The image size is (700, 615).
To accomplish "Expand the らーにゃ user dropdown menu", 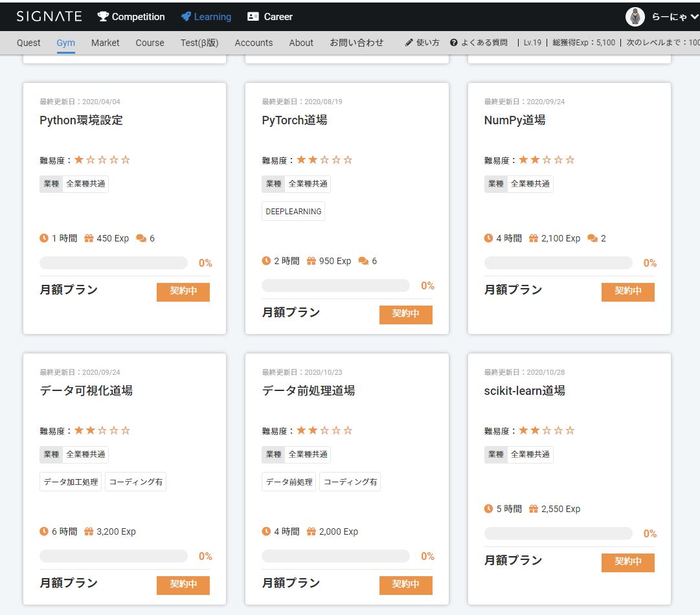I will 694,17.
